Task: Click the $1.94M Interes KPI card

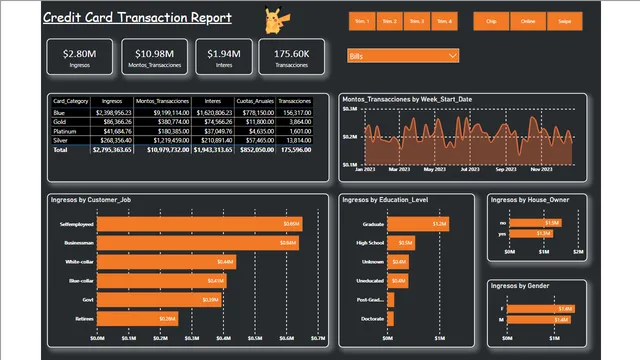Action: [x=224, y=57]
